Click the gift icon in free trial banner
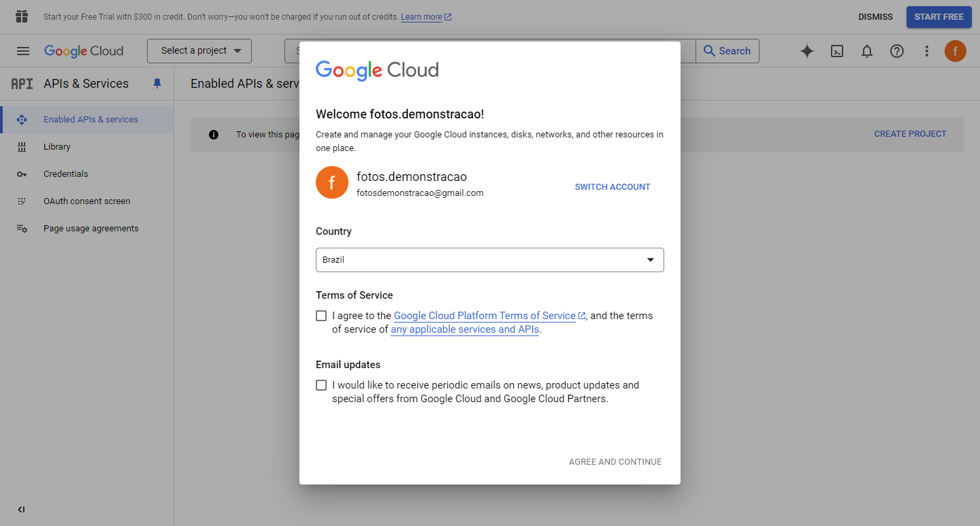This screenshot has height=526, width=980. tap(22, 16)
